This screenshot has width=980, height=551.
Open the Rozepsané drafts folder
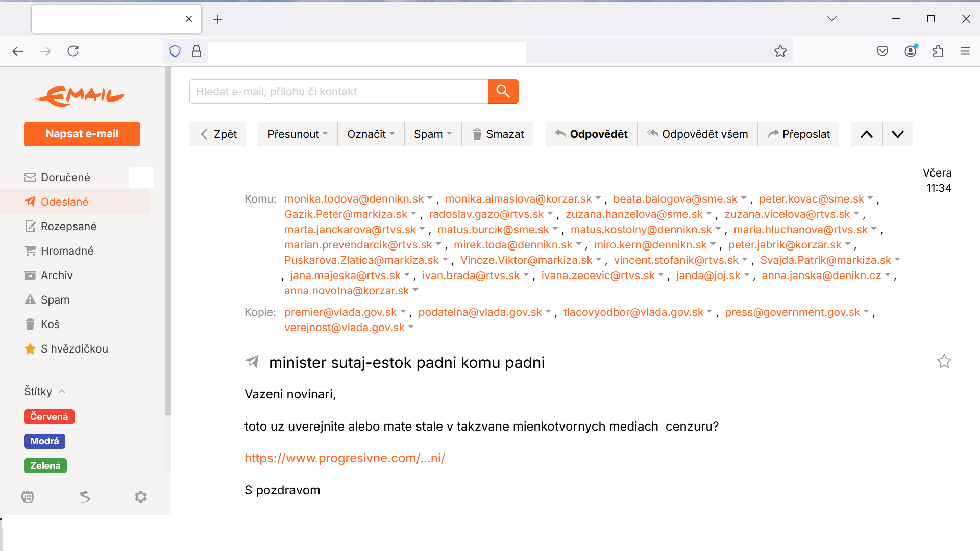click(68, 227)
